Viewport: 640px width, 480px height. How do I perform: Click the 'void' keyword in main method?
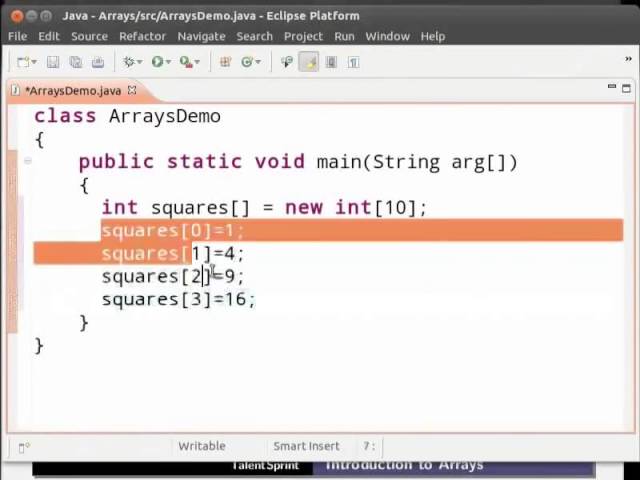click(280, 162)
